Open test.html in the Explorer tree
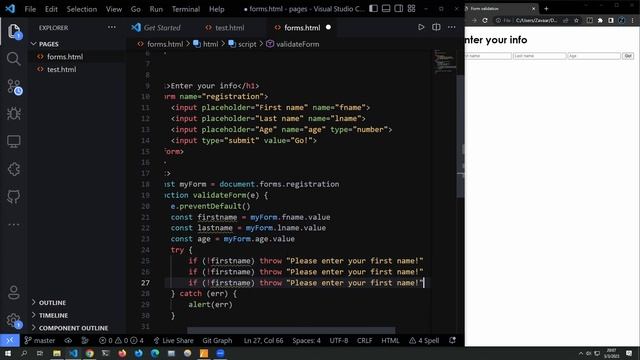Screen dimensions: 640x360 tap(62, 69)
